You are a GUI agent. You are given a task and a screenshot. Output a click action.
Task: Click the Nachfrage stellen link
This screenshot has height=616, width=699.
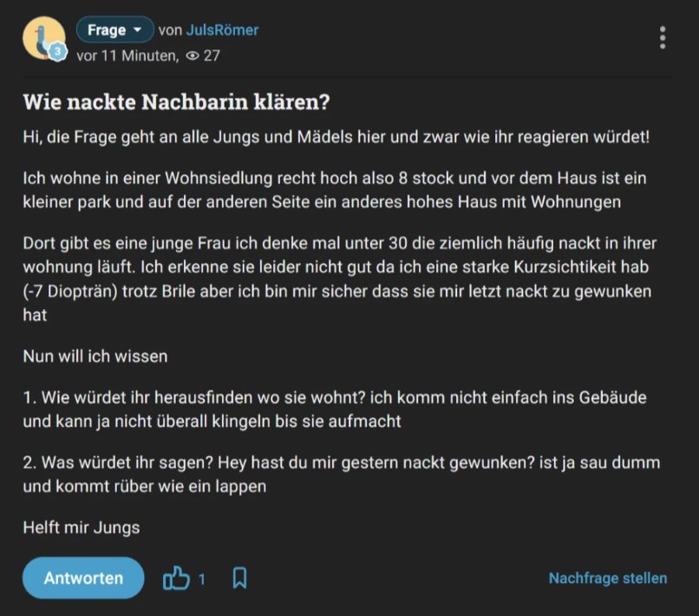[x=608, y=578]
